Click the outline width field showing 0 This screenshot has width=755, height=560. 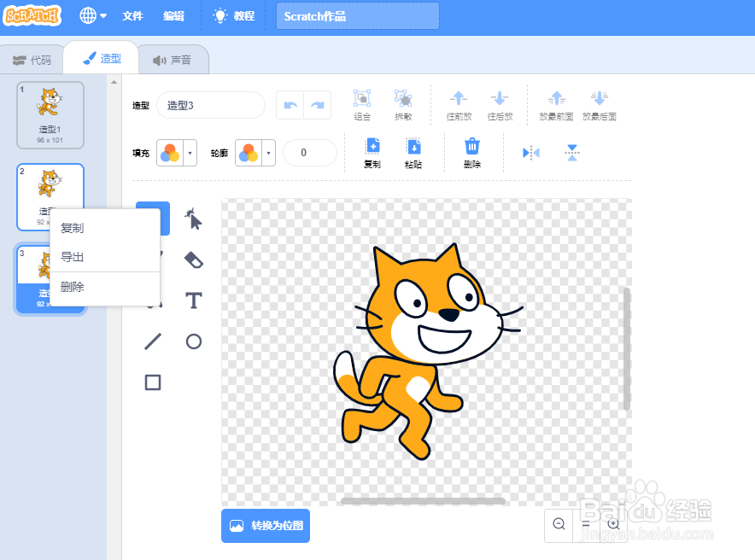(310, 153)
